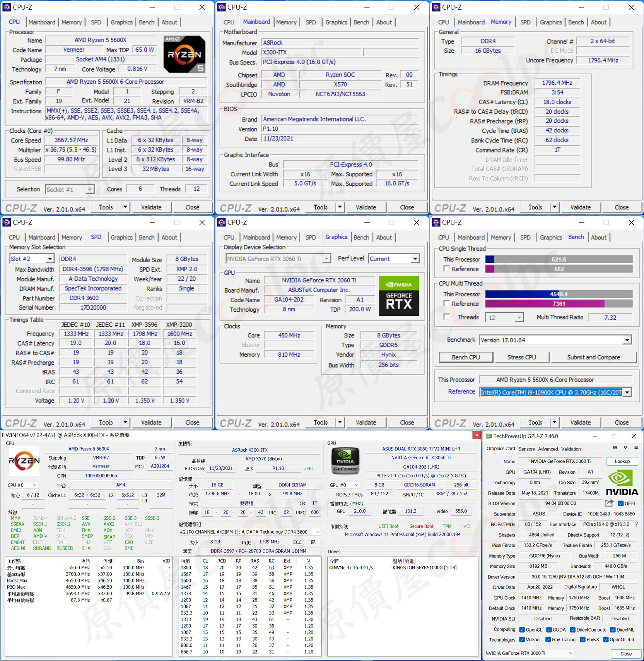Viewport: 644px width, 661px height.
Task: Click Threads count 12 field in Bench tab
Action: coord(504,317)
